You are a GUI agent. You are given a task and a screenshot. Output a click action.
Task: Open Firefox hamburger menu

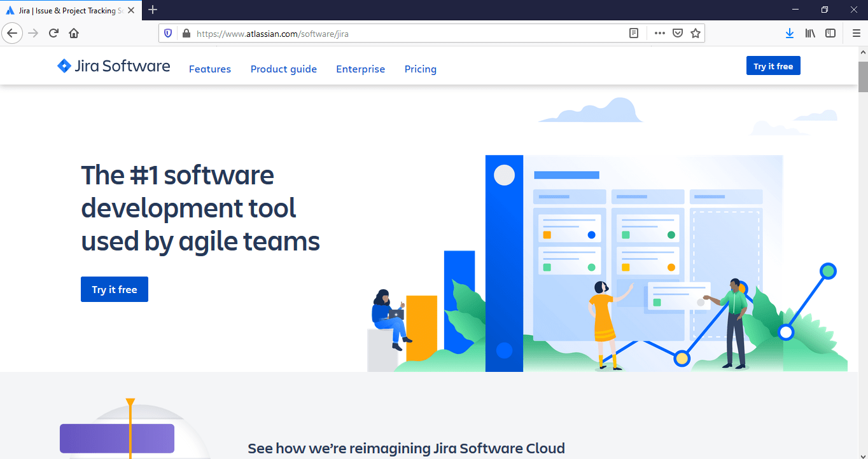point(856,33)
